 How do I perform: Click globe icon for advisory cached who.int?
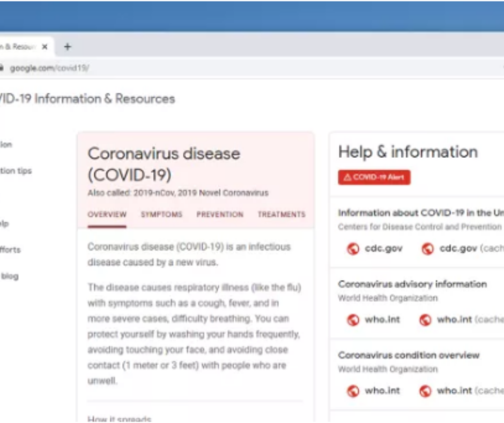425,320
